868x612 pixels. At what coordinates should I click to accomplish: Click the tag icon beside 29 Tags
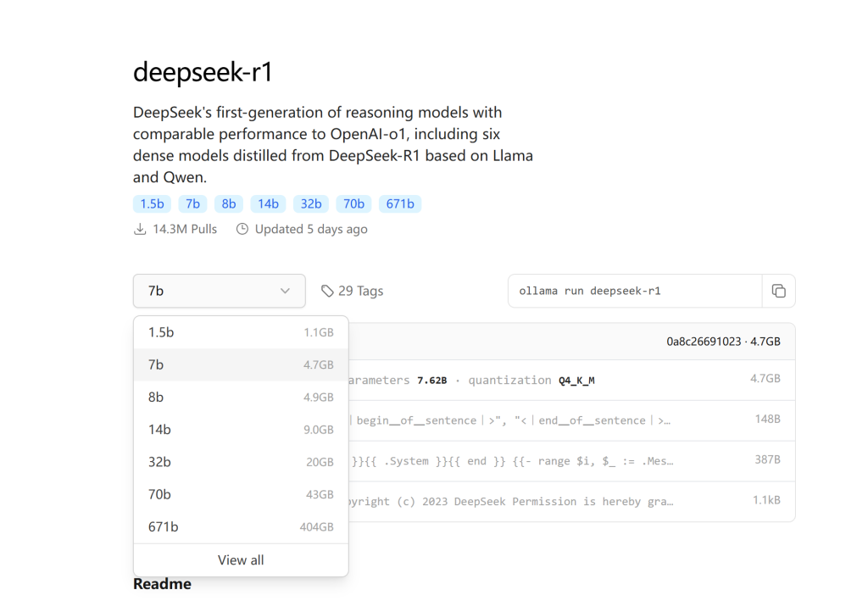click(327, 291)
